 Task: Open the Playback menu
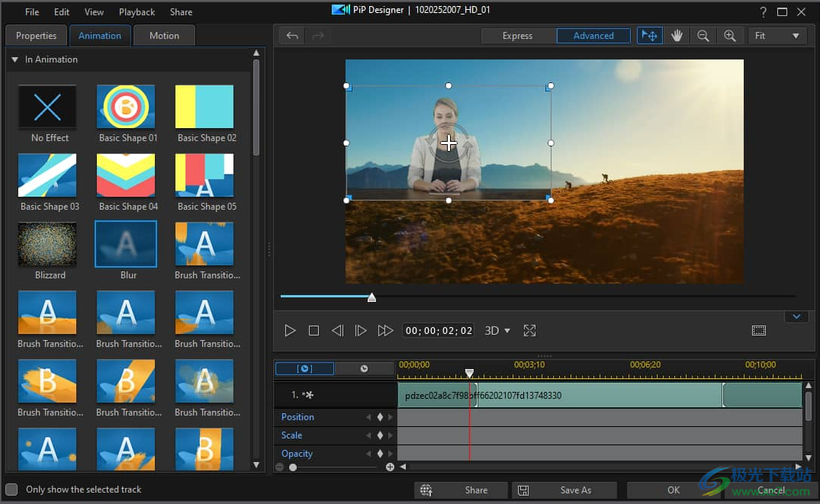(x=137, y=11)
